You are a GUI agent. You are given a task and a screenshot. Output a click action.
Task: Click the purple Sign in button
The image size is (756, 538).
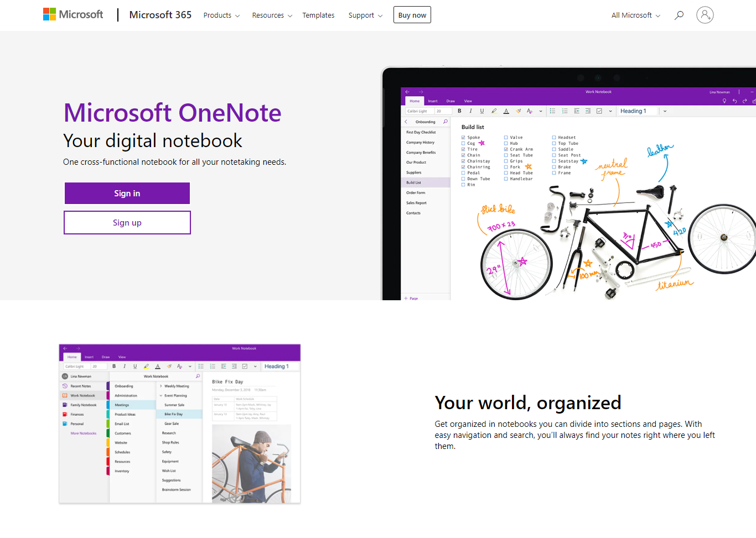[127, 194]
